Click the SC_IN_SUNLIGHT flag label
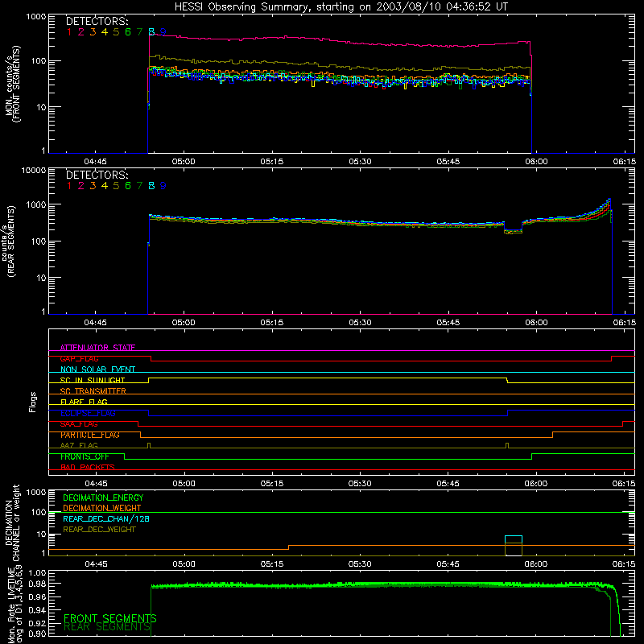The height and width of the screenshot is (644, 644). (x=93, y=380)
